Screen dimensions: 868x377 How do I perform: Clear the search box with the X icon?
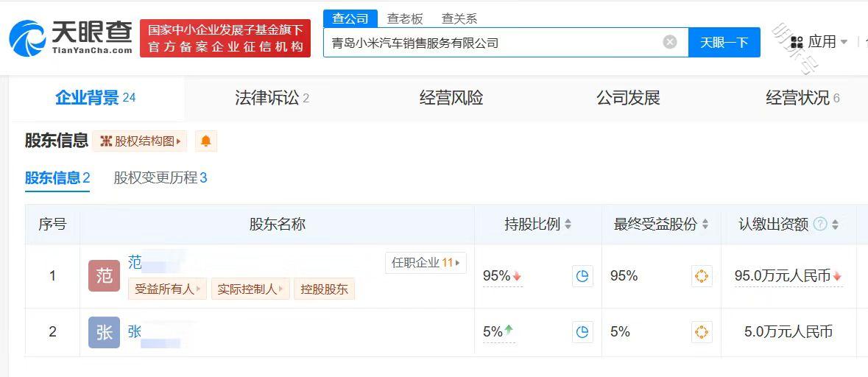tap(670, 42)
